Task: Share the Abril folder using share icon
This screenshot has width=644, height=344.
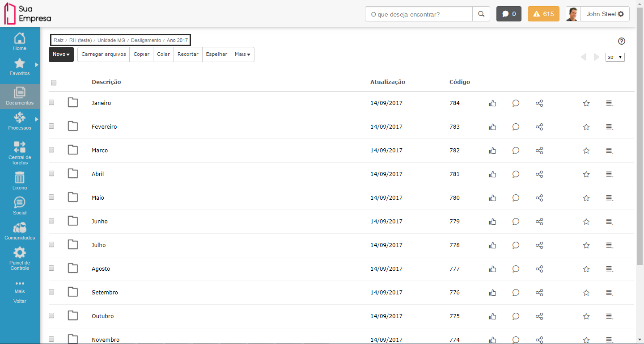Action: click(x=539, y=174)
